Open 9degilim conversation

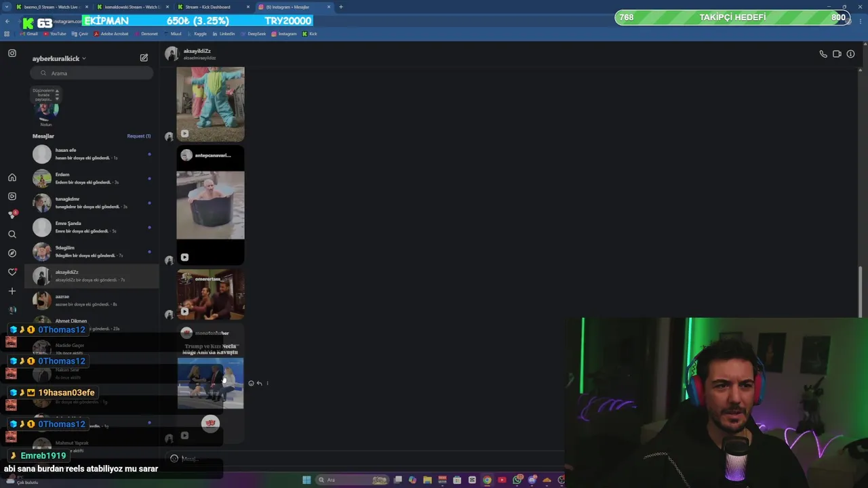click(92, 251)
